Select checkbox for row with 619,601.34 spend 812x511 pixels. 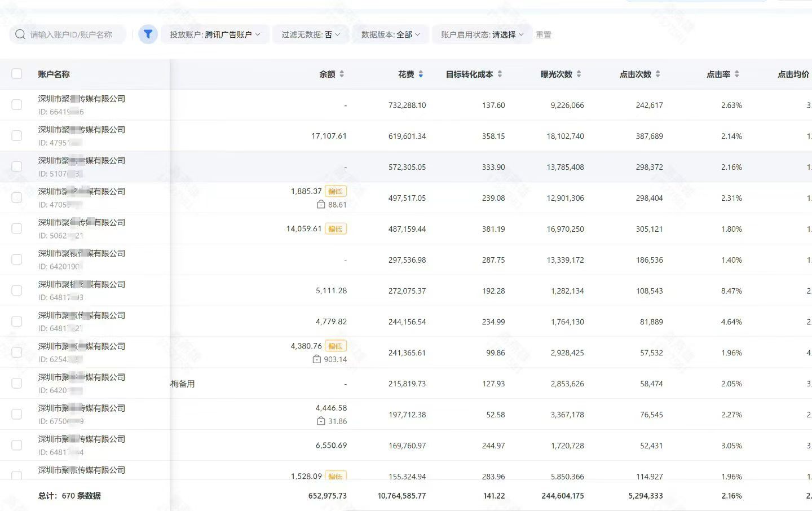pos(17,136)
